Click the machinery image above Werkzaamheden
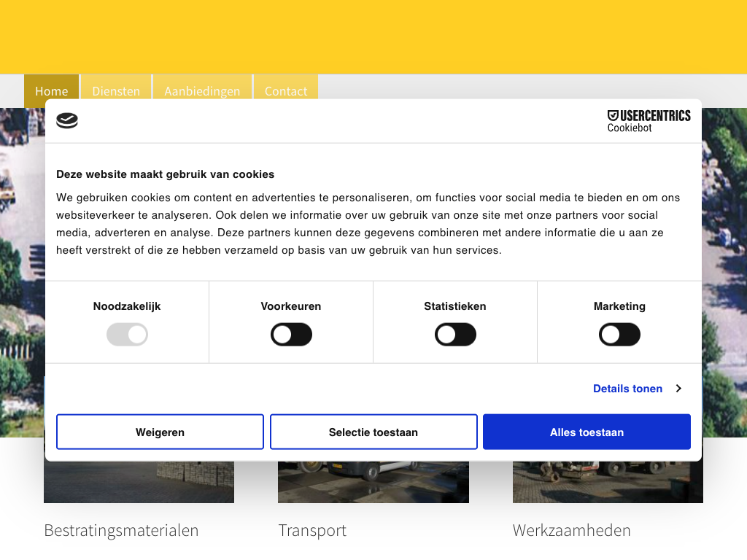 (x=608, y=482)
